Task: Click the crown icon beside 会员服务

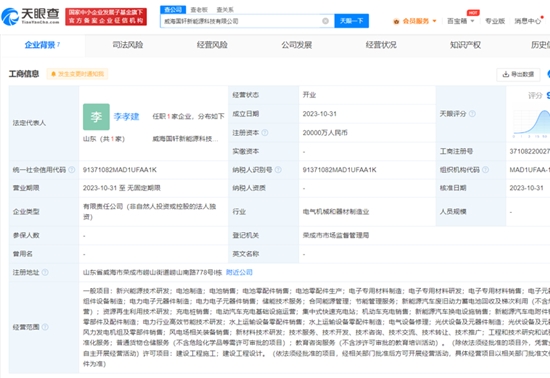Action: (396, 21)
